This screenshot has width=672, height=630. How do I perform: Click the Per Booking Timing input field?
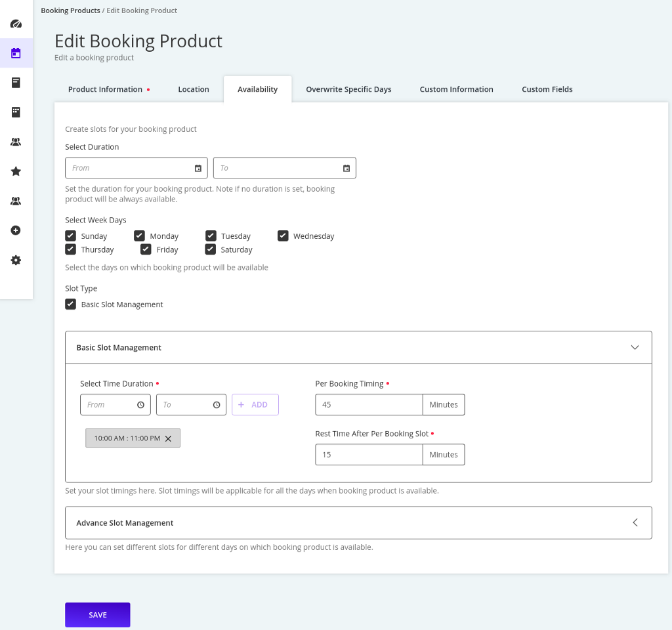pyautogui.click(x=369, y=405)
